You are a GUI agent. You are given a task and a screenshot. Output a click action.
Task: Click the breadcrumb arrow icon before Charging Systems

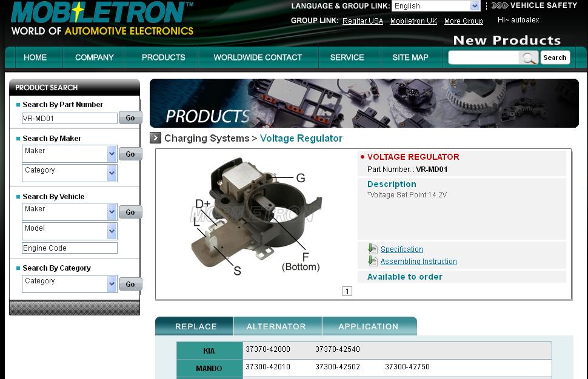pos(155,138)
